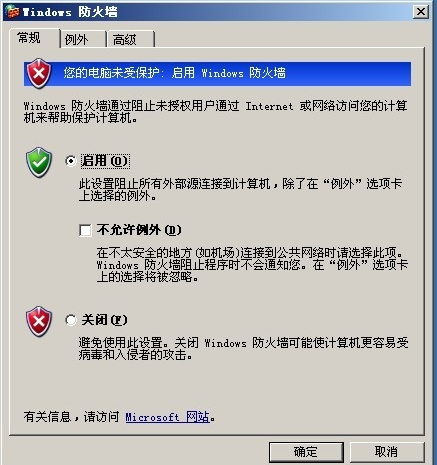The height and width of the screenshot is (465, 437).
Task: Click the red shield icon in blue banner
Action: pyautogui.click(x=39, y=73)
